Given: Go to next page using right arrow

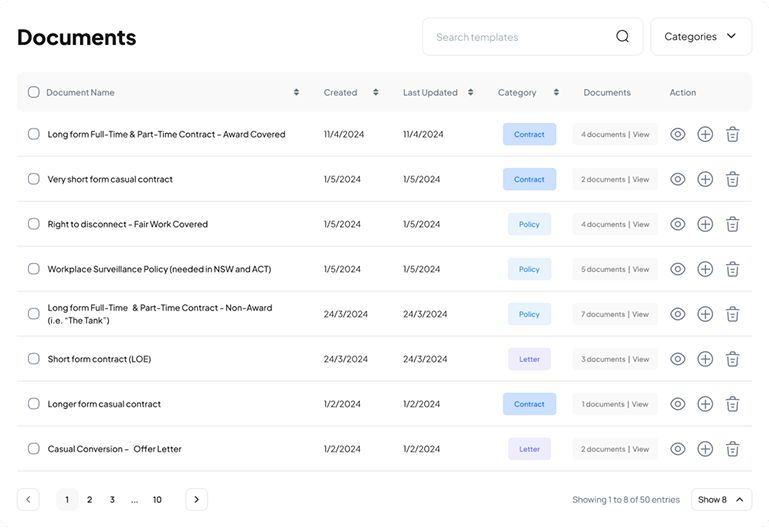Looking at the screenshot, I should (x=196, y=499).
